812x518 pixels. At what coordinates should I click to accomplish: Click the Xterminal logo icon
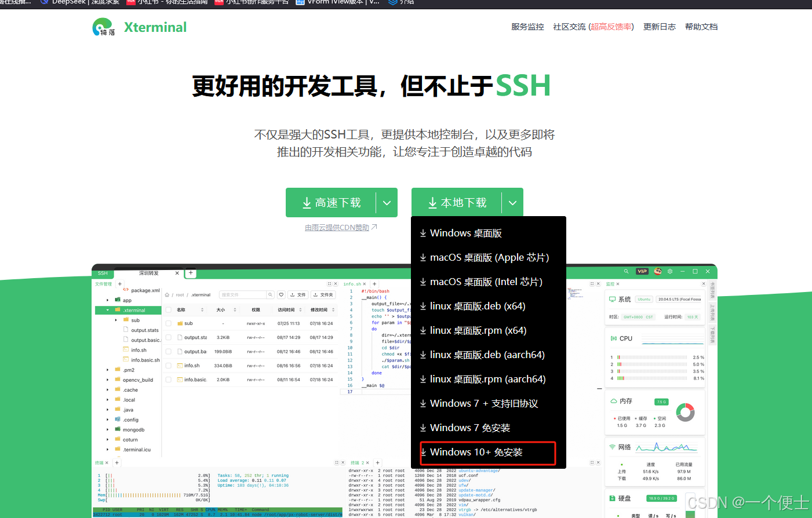(x=104, y=27)
